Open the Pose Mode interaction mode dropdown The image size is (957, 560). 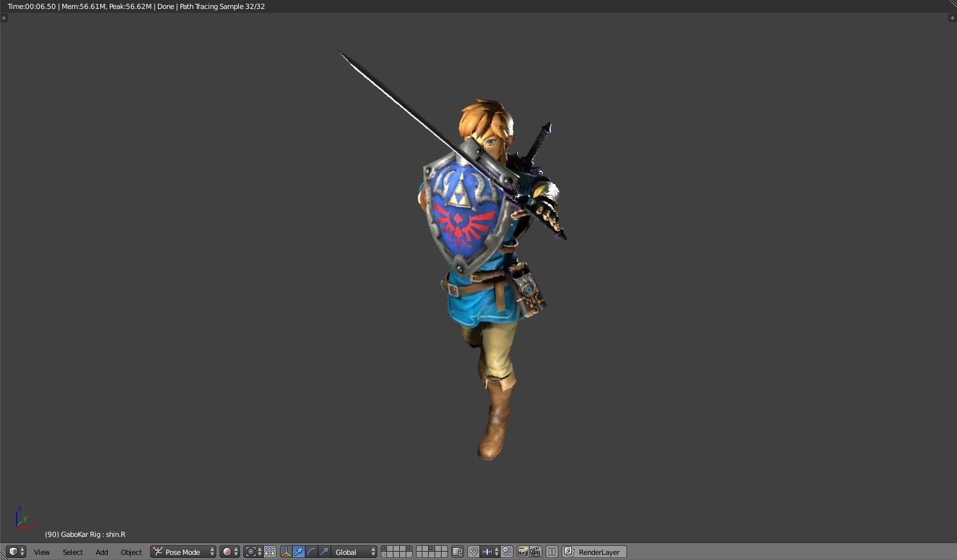(183, 552)
